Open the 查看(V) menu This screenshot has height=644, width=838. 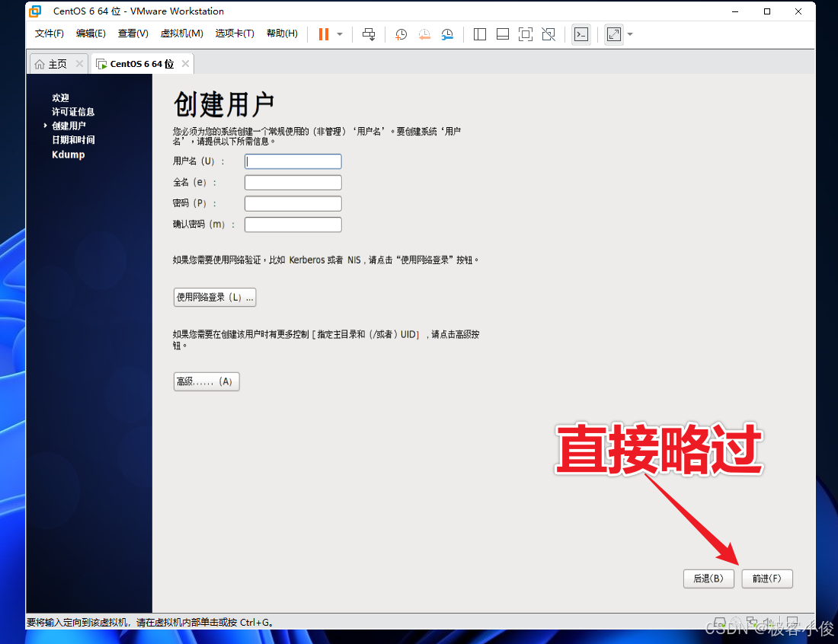tap(133, 33)
